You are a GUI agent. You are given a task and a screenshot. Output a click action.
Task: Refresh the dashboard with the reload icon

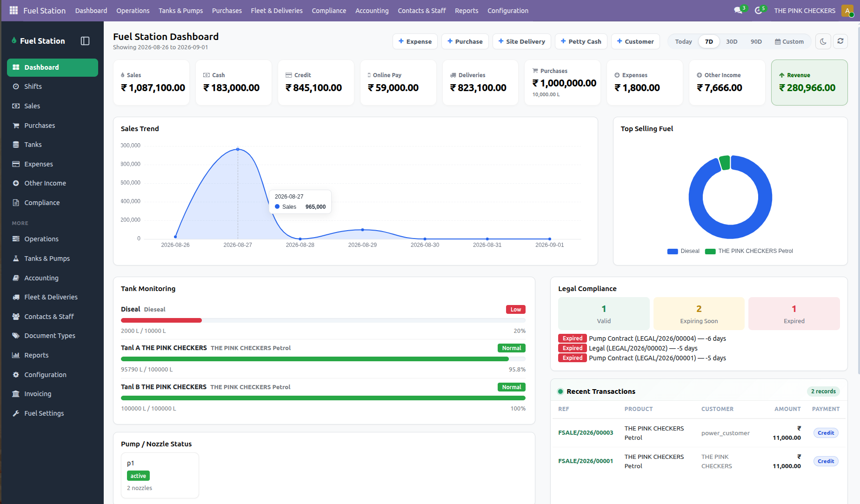point(840,41)
